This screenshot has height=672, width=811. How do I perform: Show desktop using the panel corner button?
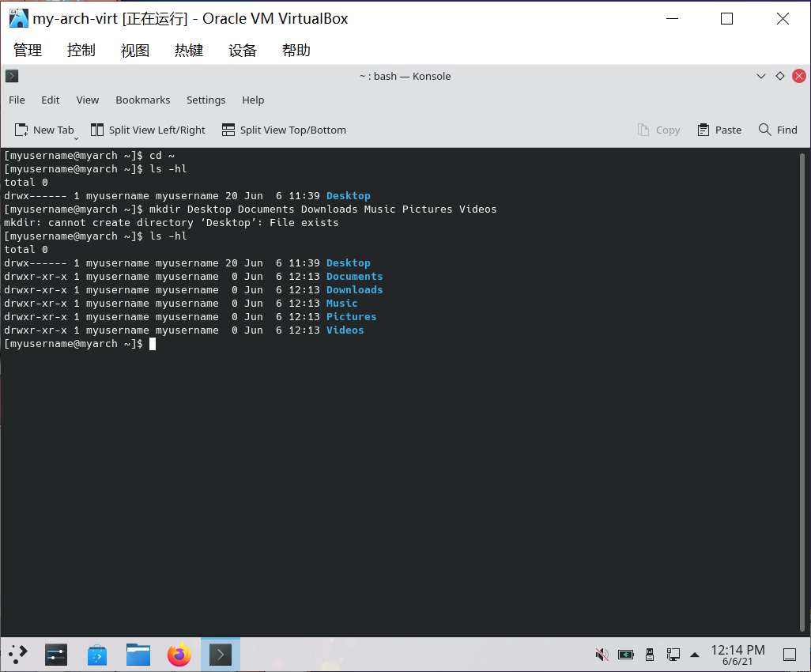coord(789,654)
